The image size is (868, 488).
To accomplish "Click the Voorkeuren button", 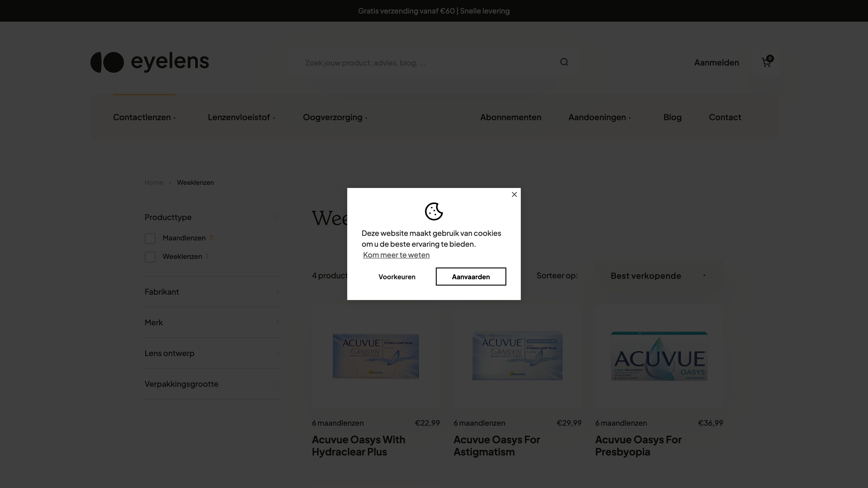I will pos(397,277).
